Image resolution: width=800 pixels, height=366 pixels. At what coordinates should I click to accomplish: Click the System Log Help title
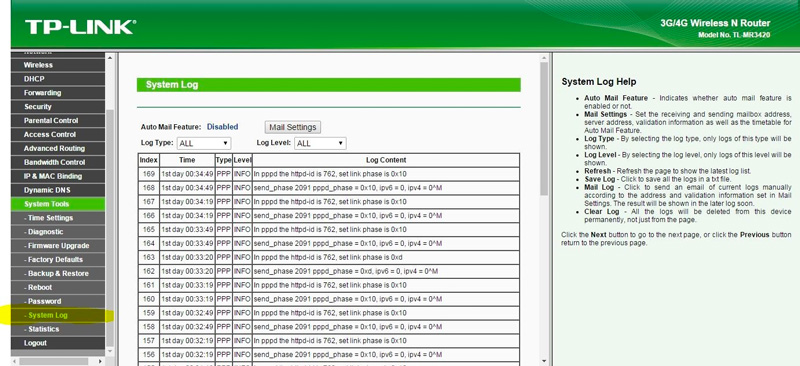click(x=598, y=82)
